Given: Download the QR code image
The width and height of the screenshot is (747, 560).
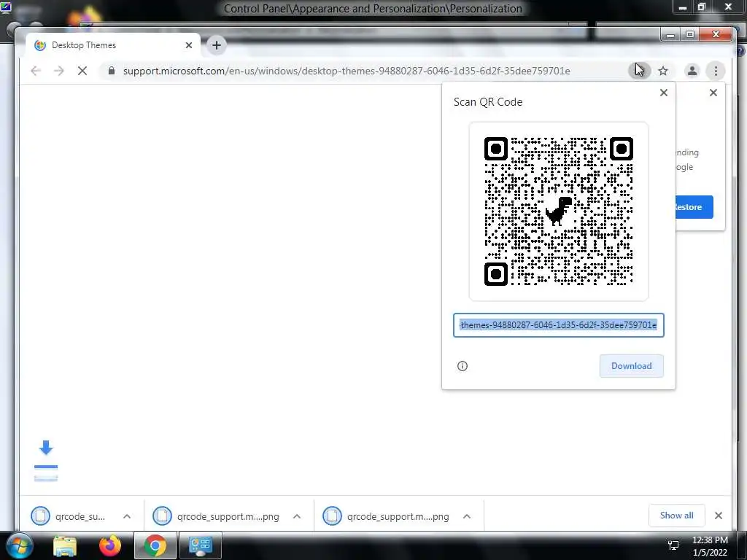Looking at the screenshot, I should [x=631, y=366].
